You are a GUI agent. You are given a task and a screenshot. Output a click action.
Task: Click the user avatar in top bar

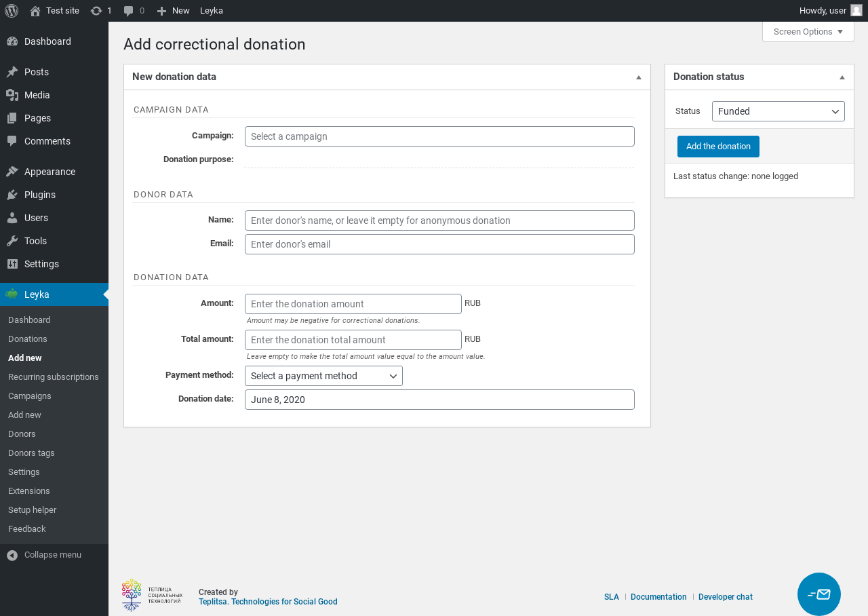pos(856,11)
